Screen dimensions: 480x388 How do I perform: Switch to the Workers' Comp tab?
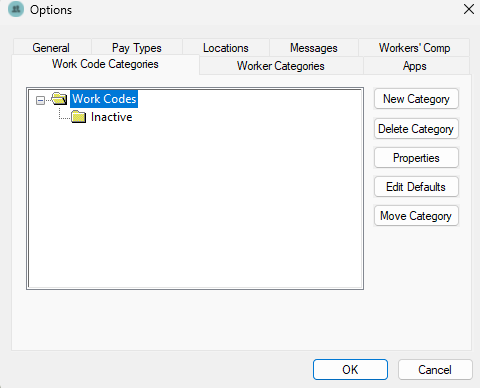(x=414, y=48)
